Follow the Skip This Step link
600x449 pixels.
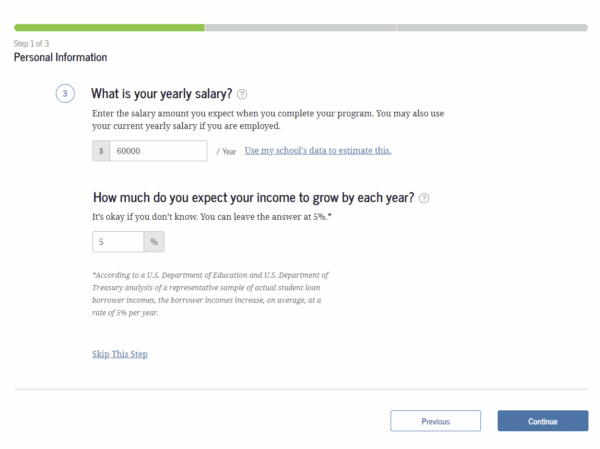[119, 354]
